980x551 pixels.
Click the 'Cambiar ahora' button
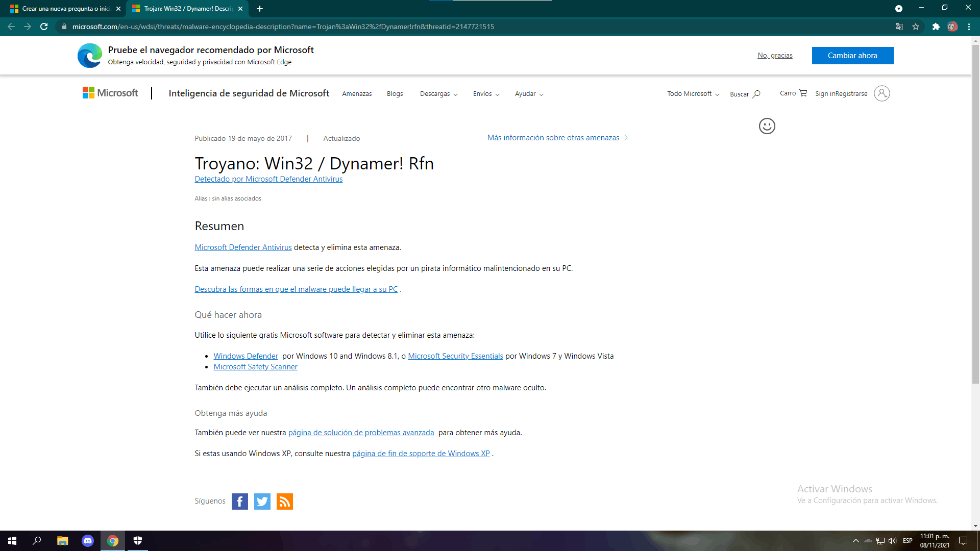coord(852,56)
